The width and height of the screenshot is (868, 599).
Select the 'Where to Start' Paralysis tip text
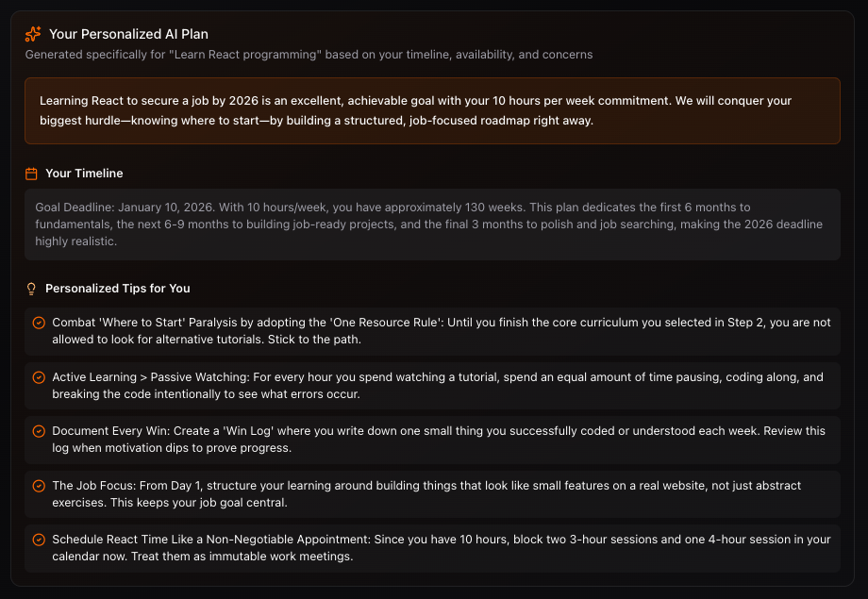tap(441, 330)
